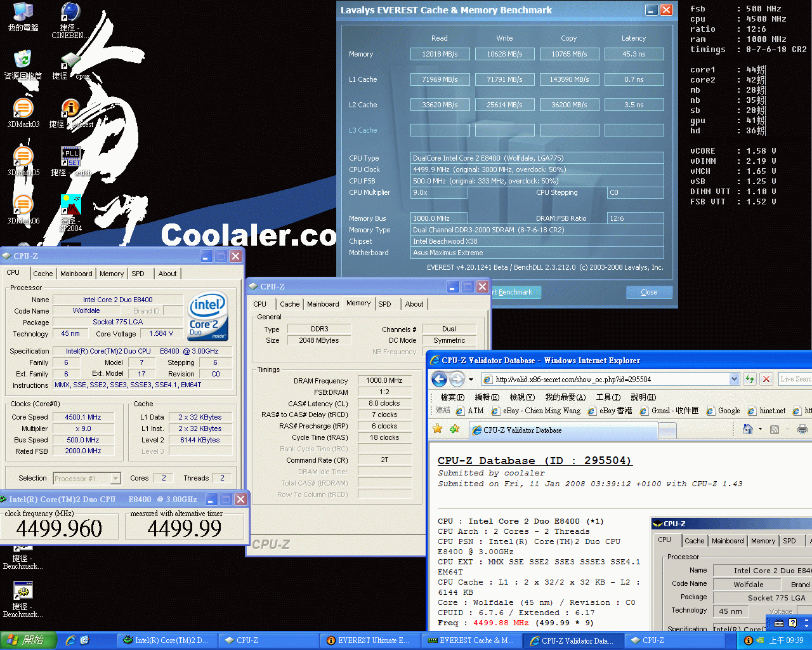Switch to EVEREST Cache & M... taskbar button
This screenshot has width=812, height=650.
click(x=471, y=640)
